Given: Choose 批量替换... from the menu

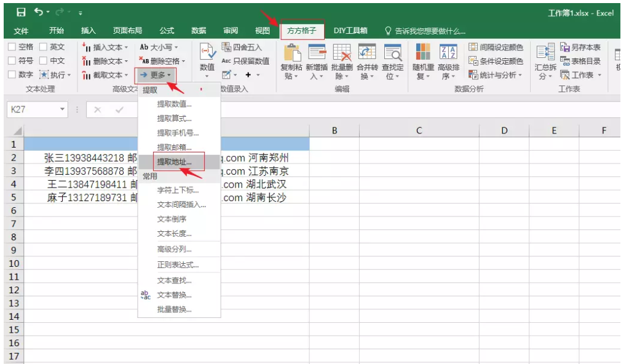Looking at the screenshot, I should 179,309.
